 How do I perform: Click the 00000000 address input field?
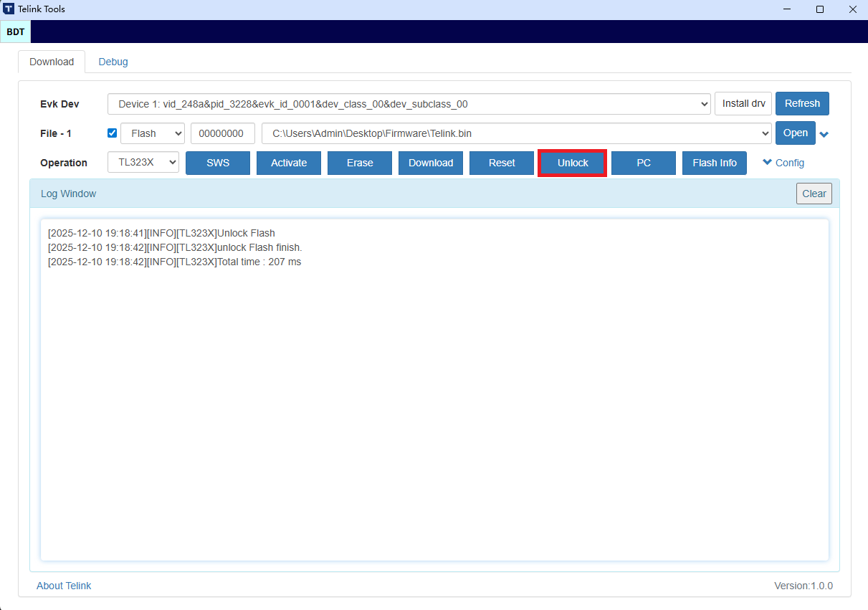pyautogui.click(x=222, y=133)
